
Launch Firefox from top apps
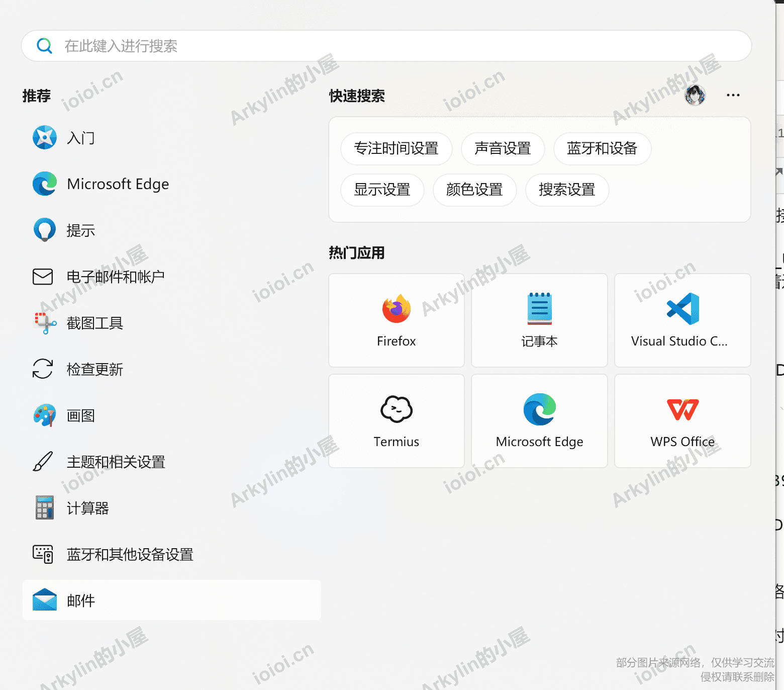(x=397, y=320)
